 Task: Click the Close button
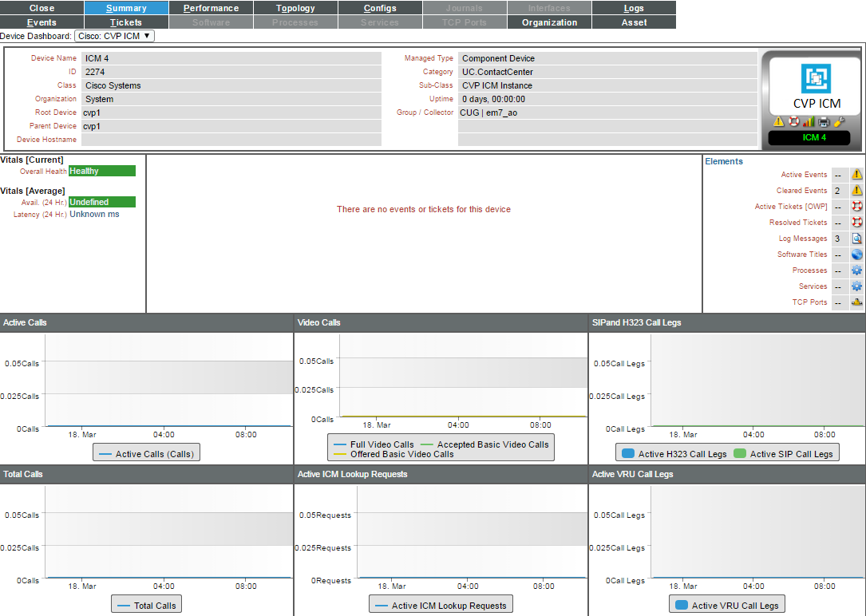(42, 8)
